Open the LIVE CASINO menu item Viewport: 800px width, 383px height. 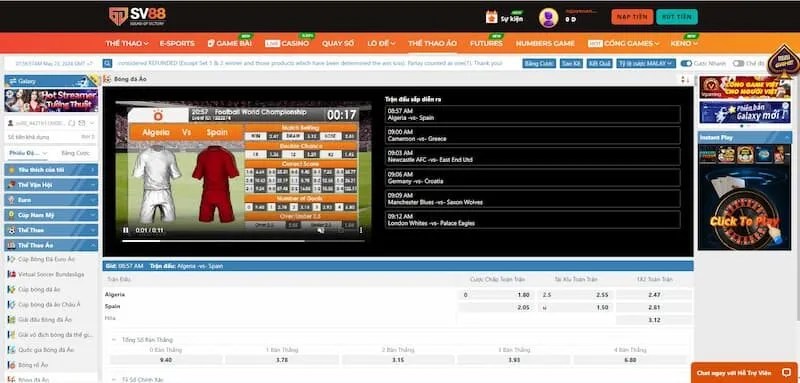[x=287, y=43]
